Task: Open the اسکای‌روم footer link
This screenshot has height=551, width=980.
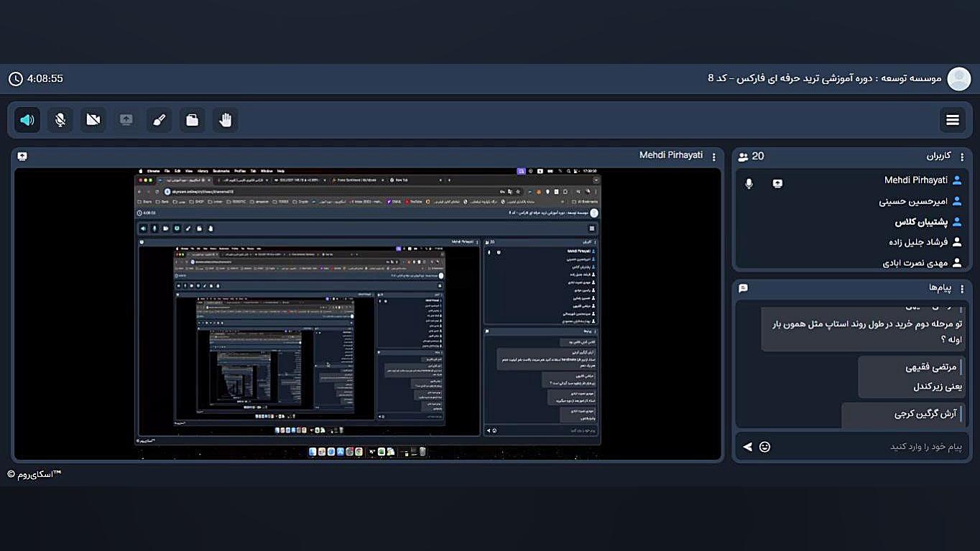Action: pos(34,474)
